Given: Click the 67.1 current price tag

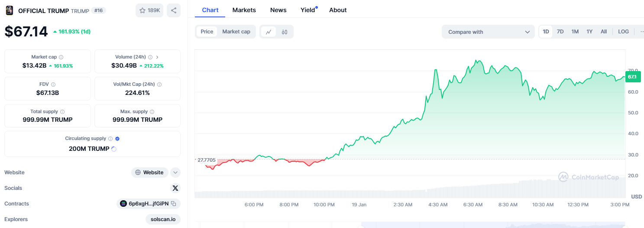Looking at the screenshot, I should point(632,77).
